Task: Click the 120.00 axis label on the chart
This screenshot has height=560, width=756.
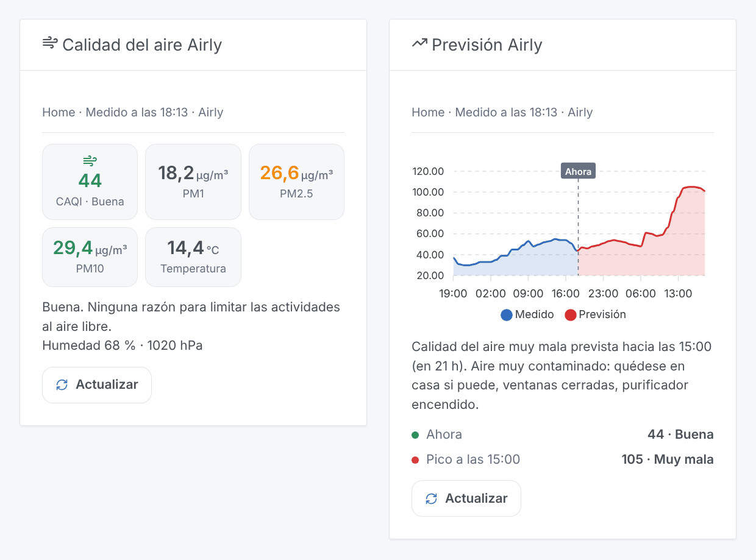Action: 428,171
